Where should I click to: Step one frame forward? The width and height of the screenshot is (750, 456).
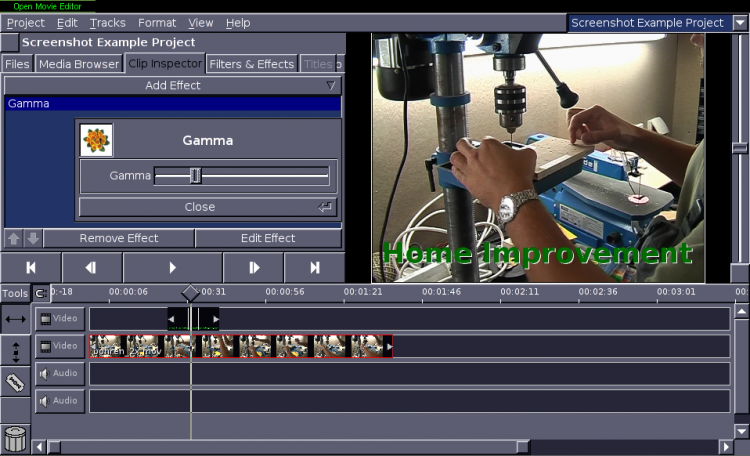(x=254, y=267)
